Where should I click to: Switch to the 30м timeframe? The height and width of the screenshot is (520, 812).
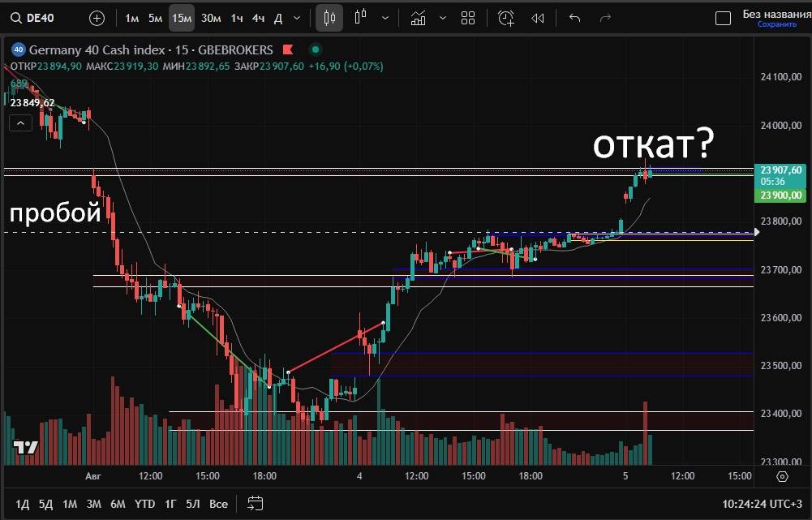[211, 18]
